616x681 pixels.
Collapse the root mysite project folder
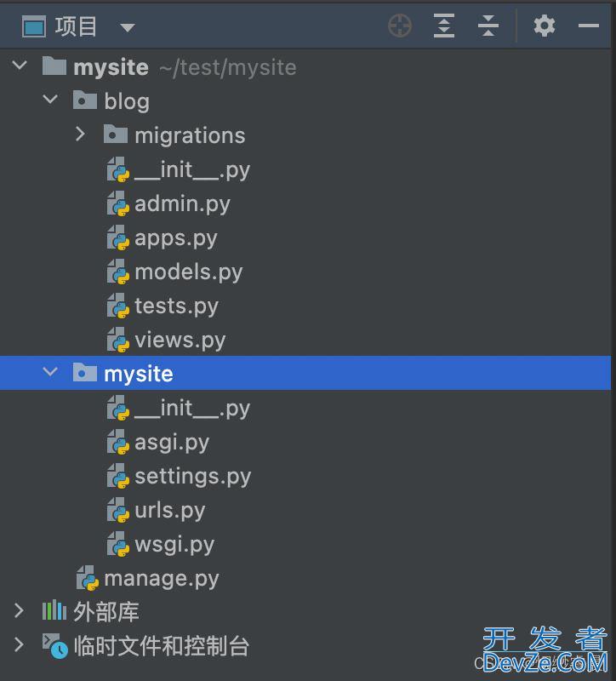pos(20,66)
